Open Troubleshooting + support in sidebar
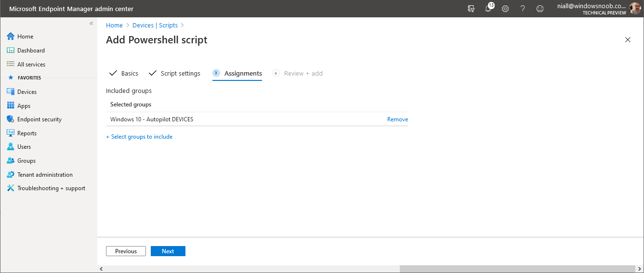The width and height of the screenshot is (644, 273). coord(51,188)
